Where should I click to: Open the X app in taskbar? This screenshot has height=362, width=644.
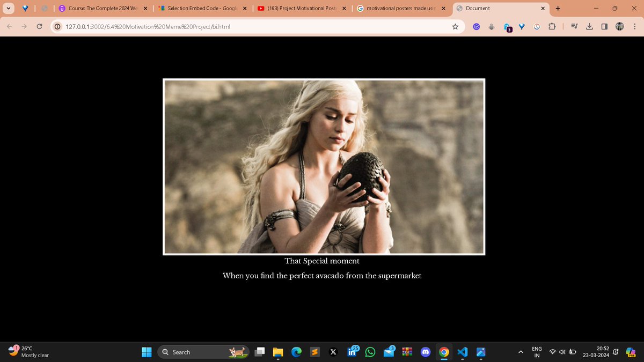click(333, 352)
